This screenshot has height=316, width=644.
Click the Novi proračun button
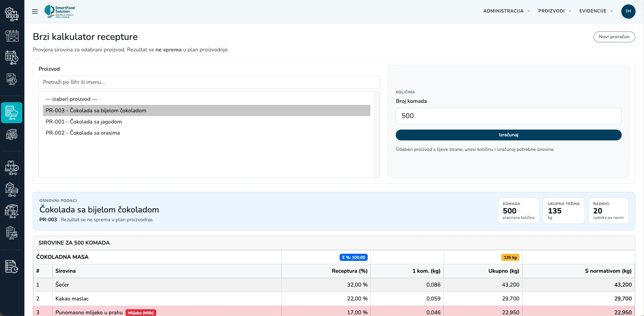(x=614, y=37)
